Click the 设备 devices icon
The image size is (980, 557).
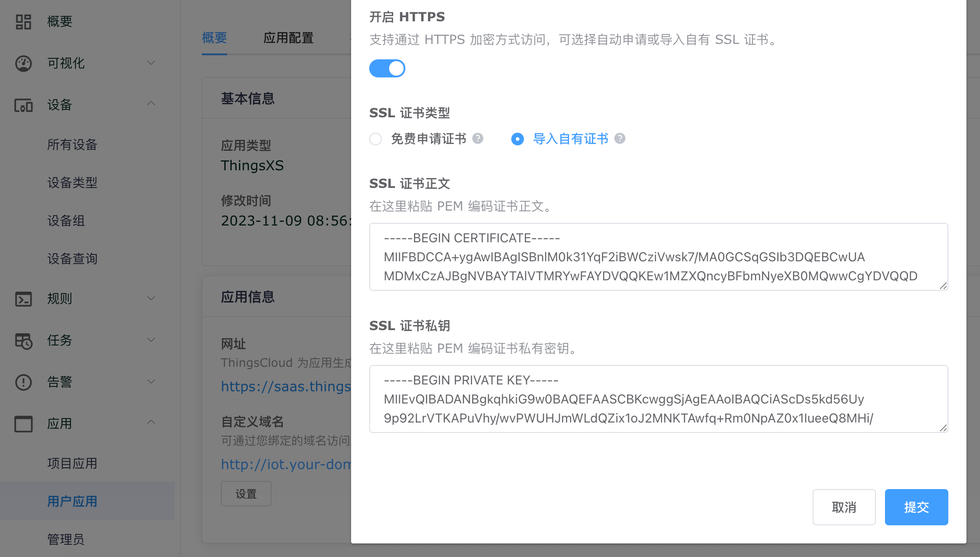(x=24, y=105)
